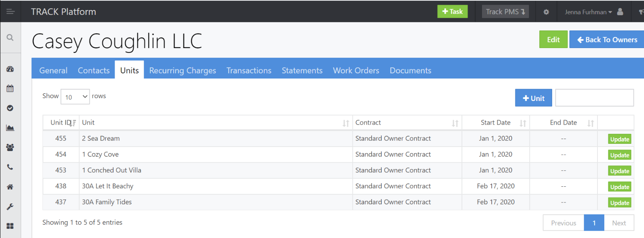Image resolution: width=644 pixels, height=238 pixels.
Task: Open the Track PMS switcher dropdown
Action: 505,12
